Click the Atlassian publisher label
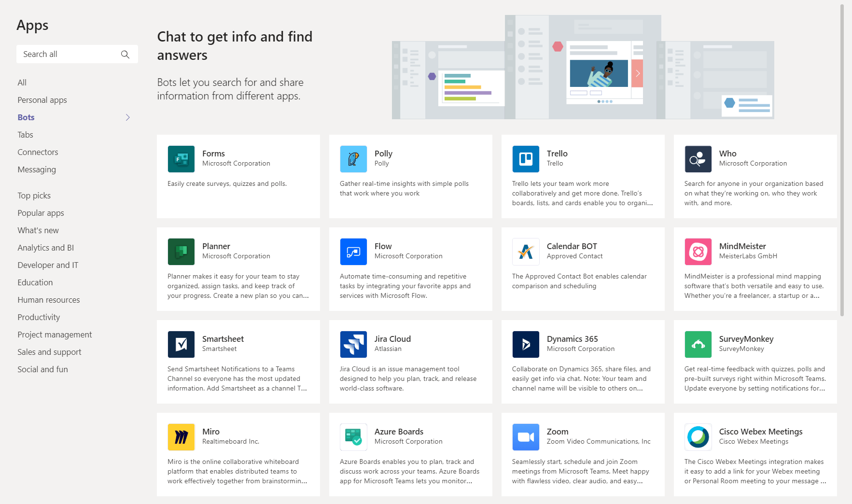 click(x=388, y=349)
